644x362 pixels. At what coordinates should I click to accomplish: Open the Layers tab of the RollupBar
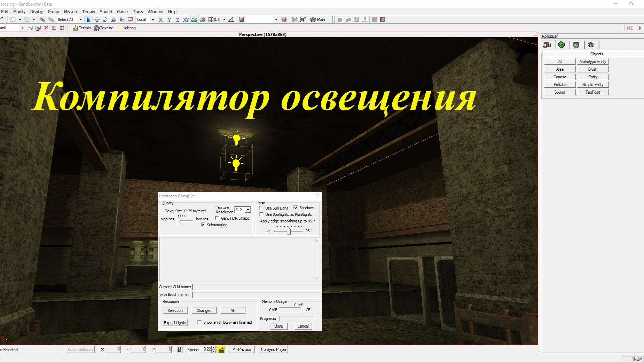(590, 45)
